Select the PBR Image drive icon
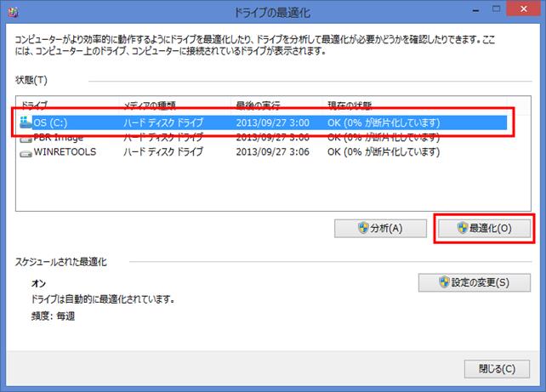546x392 pixels. pos(26,139)
